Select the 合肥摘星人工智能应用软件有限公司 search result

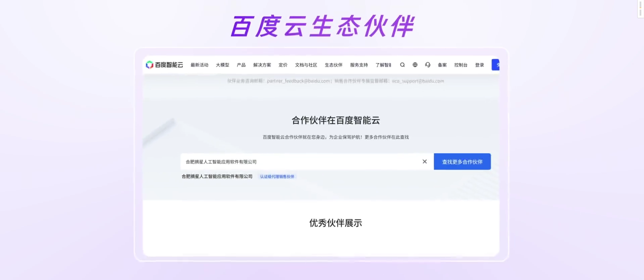pos(217,176)
